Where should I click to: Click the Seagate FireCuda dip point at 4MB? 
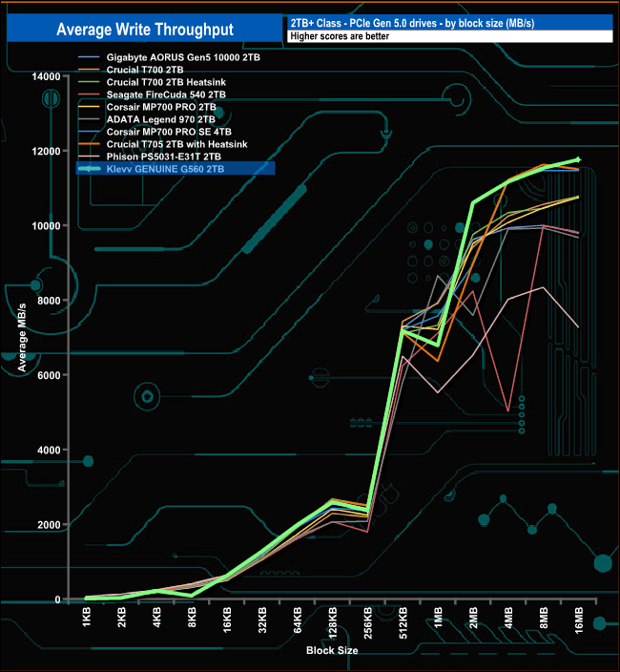(x=507, y=411)
